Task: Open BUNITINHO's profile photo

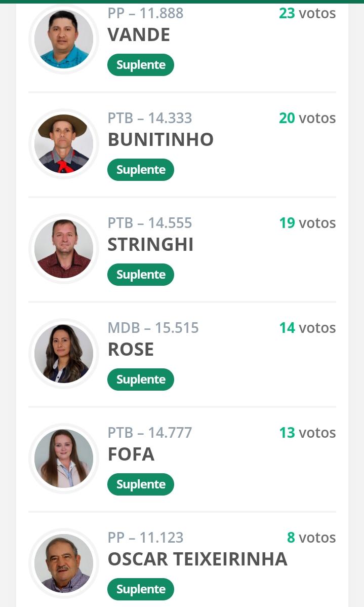Action: 64,144
